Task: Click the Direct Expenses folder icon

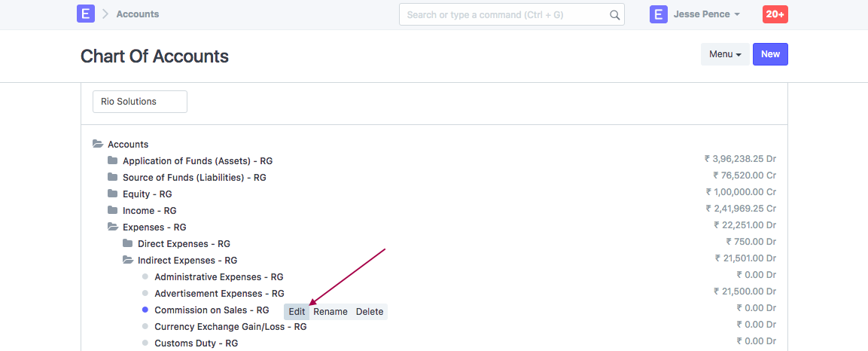Action: 128,243
